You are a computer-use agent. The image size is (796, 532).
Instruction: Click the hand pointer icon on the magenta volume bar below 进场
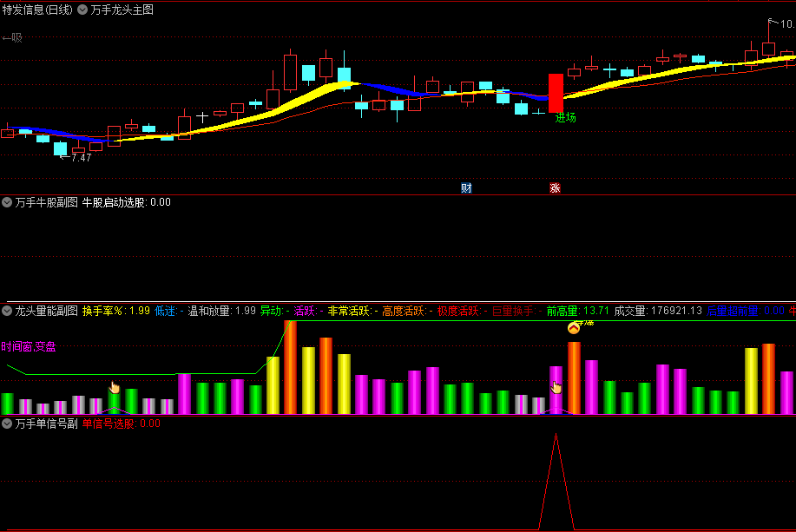(556, 387)
